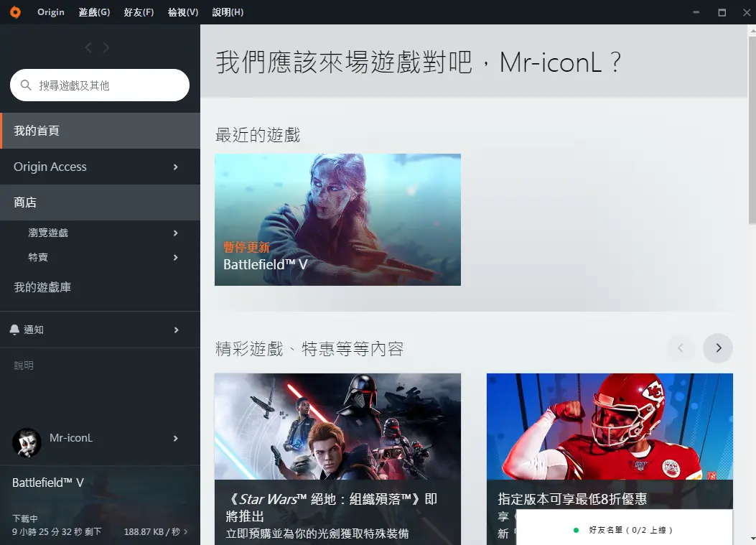
Task: Click the Mr-iconL username in sidebar
Action: (71, 438)
